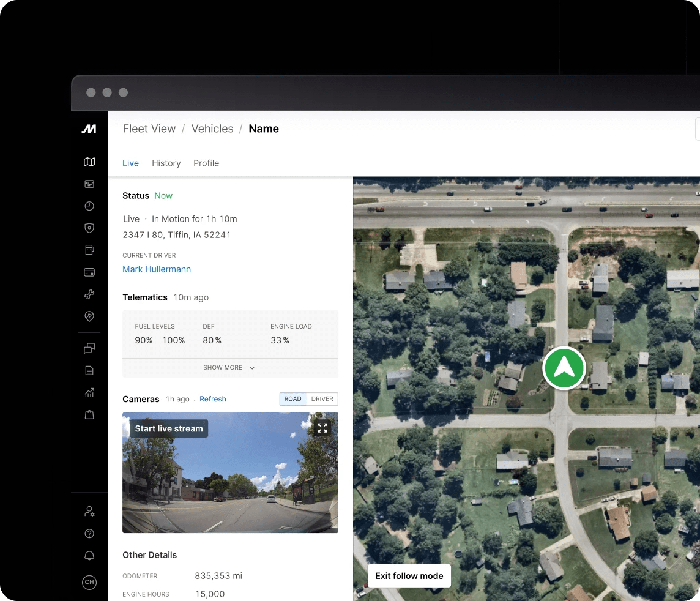Open the chat messages sidebar icon
The height and width of the screenshot is (601, 700).
click(89, 348)
